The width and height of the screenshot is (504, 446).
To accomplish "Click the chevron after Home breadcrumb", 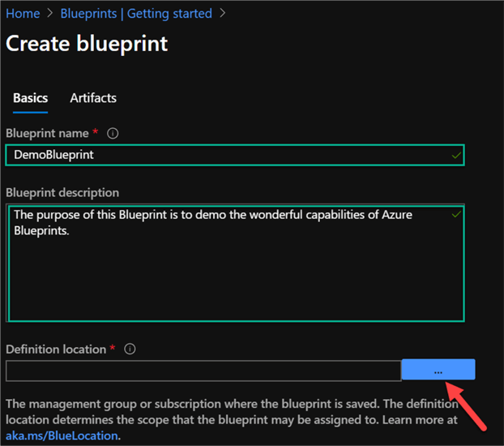I will point(50,14).
